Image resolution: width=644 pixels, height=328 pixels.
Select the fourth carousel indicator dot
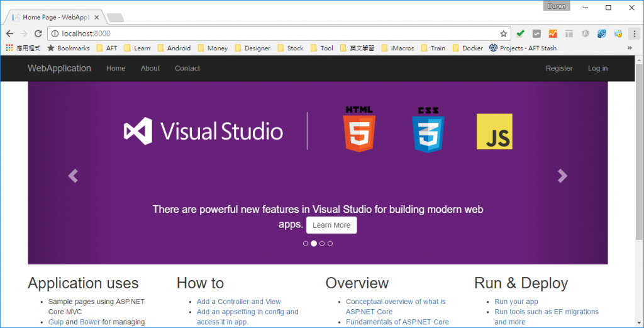(330, 244)
